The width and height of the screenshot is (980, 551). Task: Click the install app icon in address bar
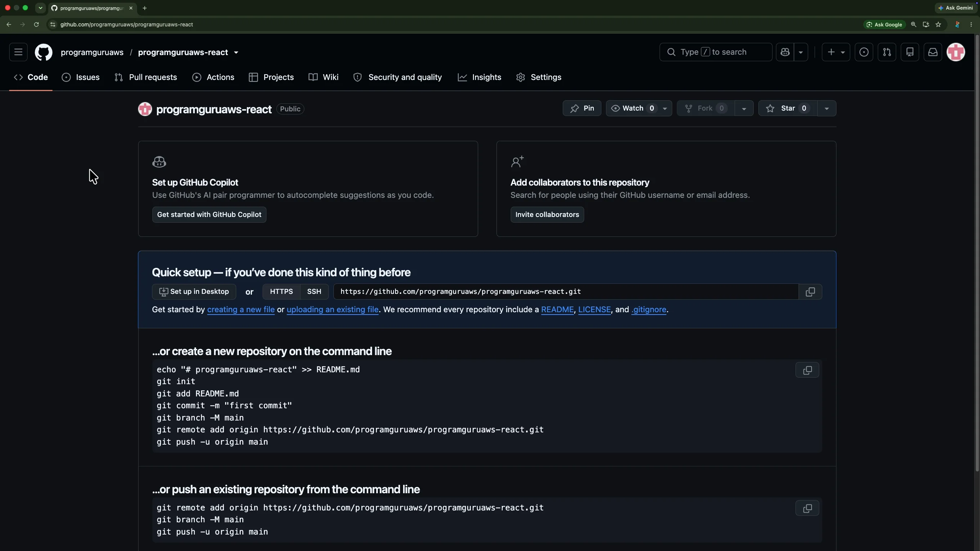[x=926, y=24]
